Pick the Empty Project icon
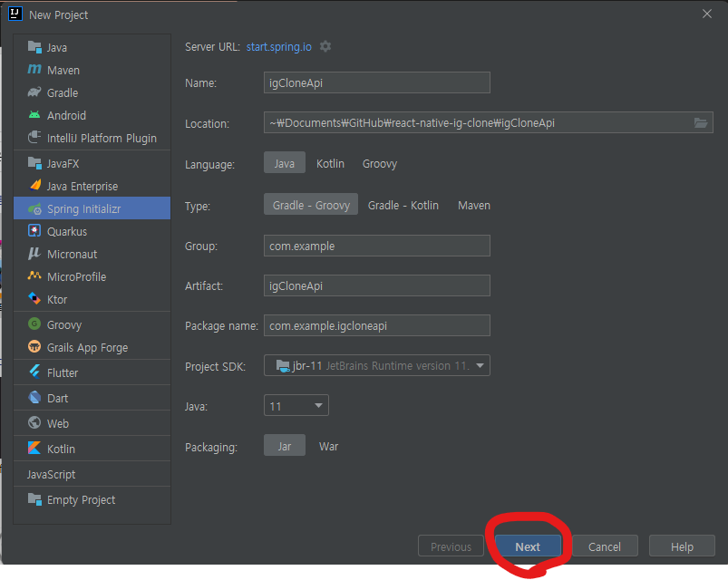The image size is (728, 580). 34,499
